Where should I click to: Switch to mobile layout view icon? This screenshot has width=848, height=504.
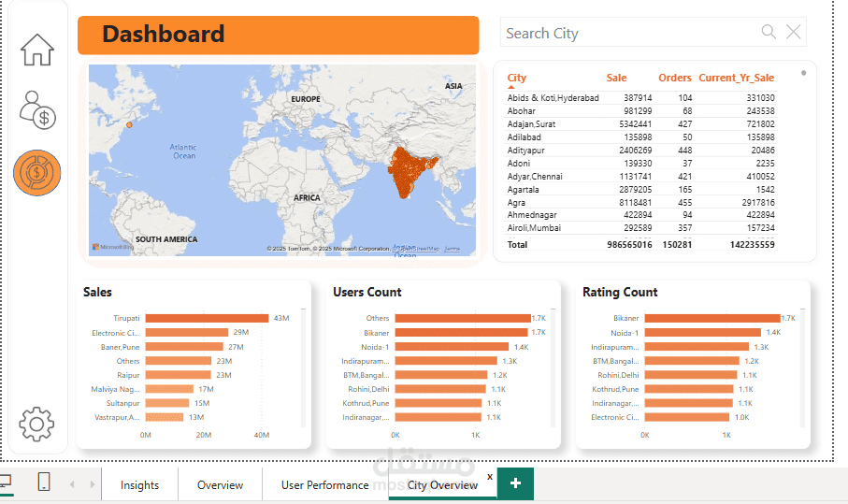tap(44, 481)
